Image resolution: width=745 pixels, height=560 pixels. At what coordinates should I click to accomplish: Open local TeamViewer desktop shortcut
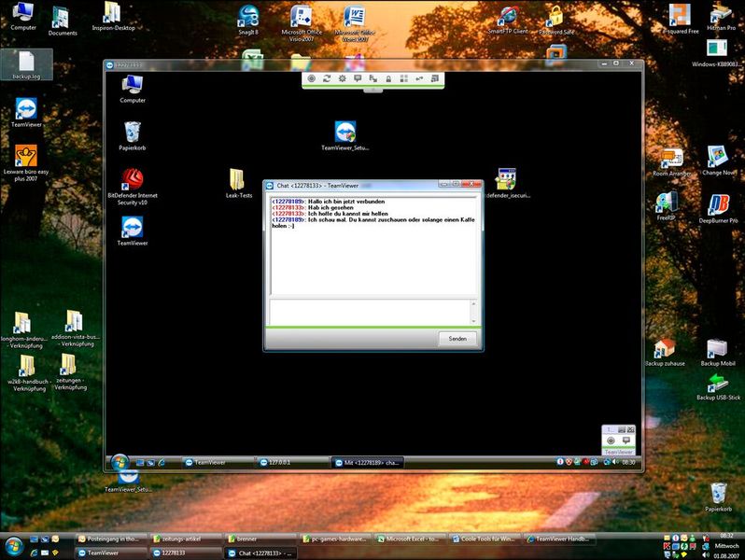(x=26, y=113)
